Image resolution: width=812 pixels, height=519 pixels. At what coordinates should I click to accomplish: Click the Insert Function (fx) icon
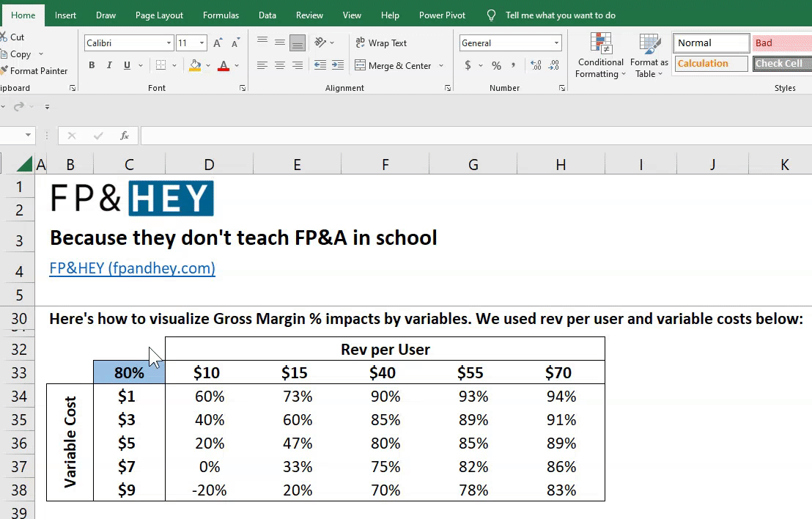coord(124,136)
